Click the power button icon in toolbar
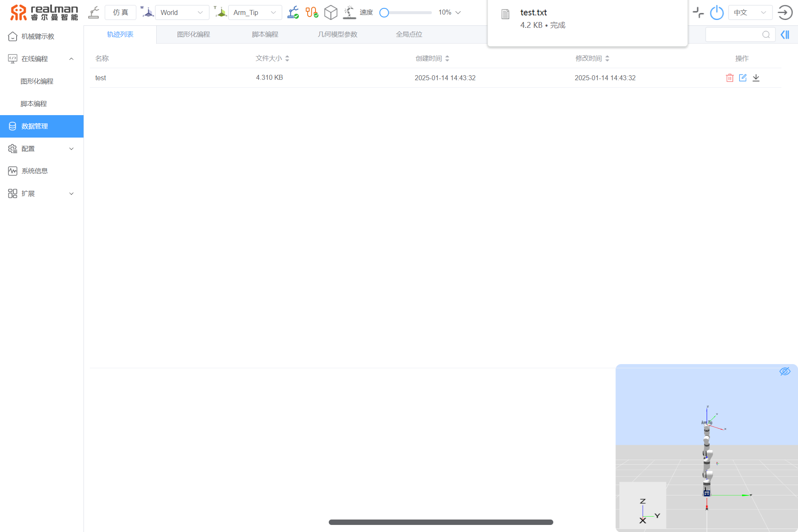The height and width of the screenshot is (532, 798). tap(717, 12)
